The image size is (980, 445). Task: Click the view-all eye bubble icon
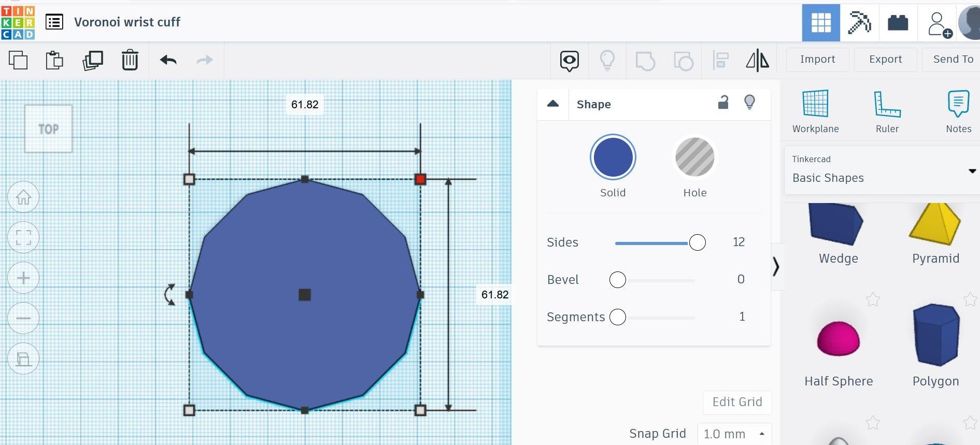tap(570, 61)
